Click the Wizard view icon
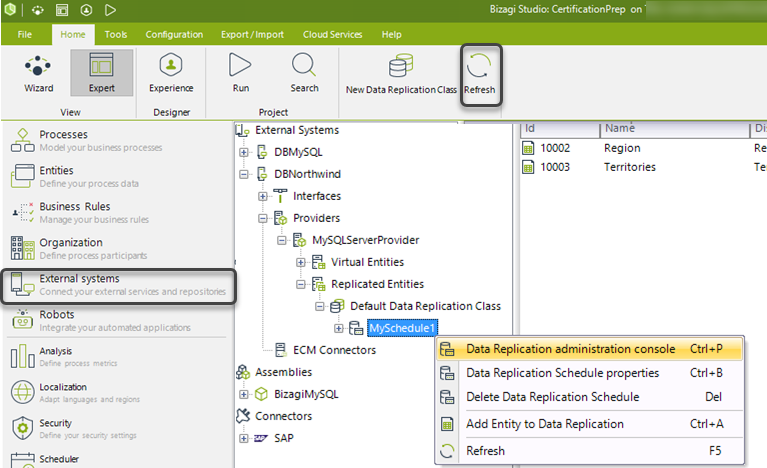 pyautogui.click(x=38, y=66)
